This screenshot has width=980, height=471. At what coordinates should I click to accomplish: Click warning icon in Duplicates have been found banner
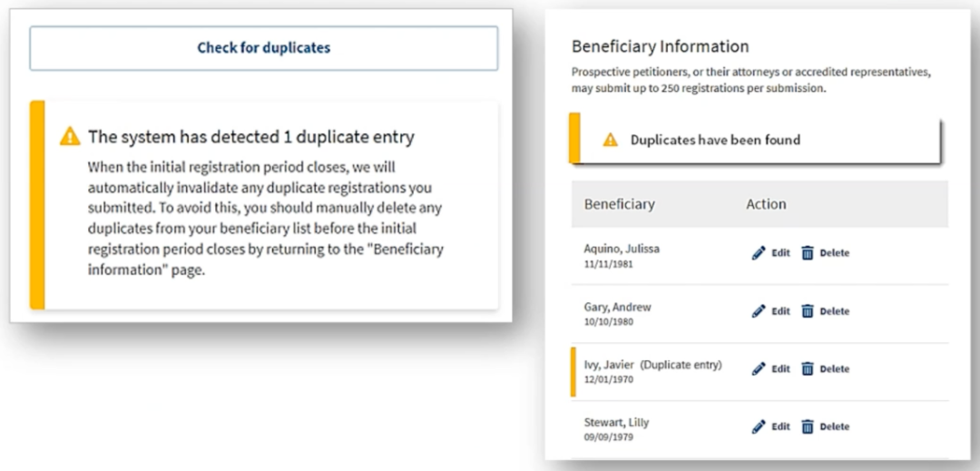point(611,140)
